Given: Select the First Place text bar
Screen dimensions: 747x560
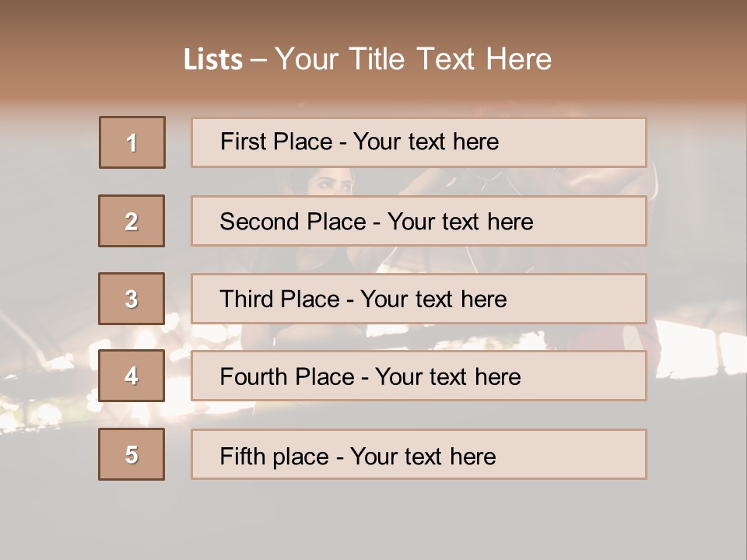Looking at the screenshot, I should (x=419, y=142).
